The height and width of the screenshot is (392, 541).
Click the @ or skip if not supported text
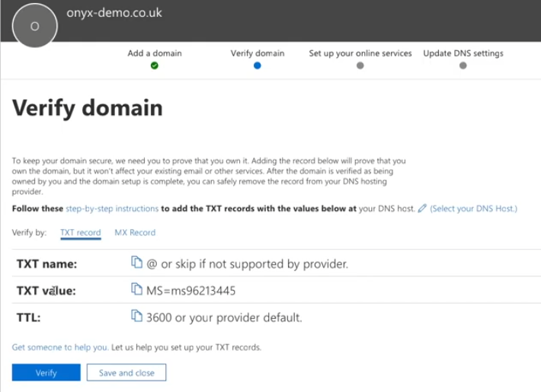[x=248, y=264]
